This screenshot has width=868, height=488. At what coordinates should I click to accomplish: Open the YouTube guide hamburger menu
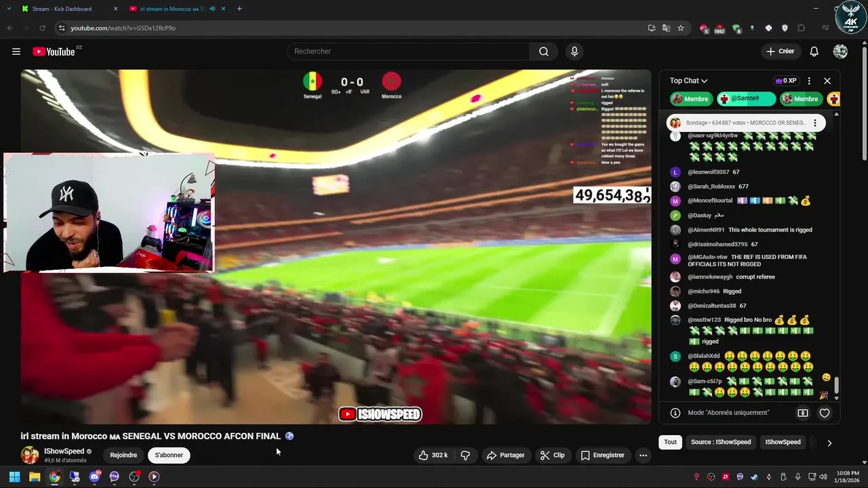pos(16,52)
